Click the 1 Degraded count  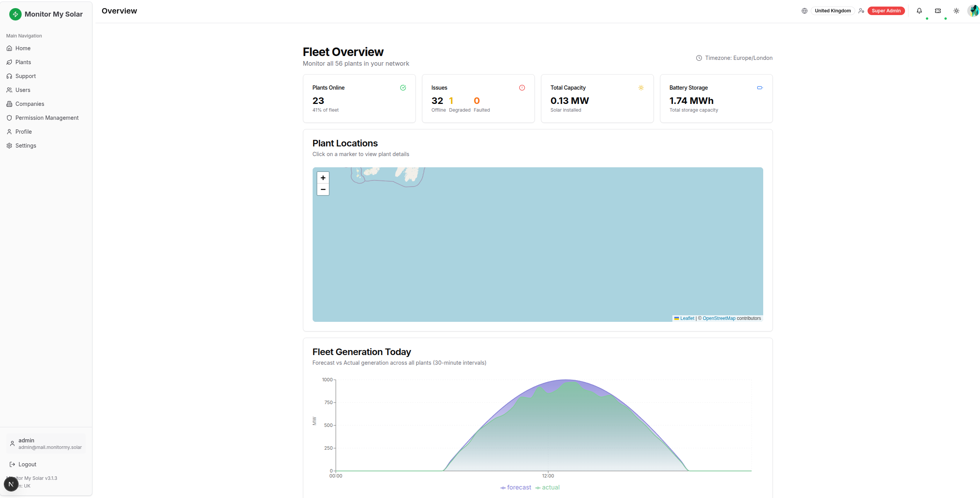point(451,101)
